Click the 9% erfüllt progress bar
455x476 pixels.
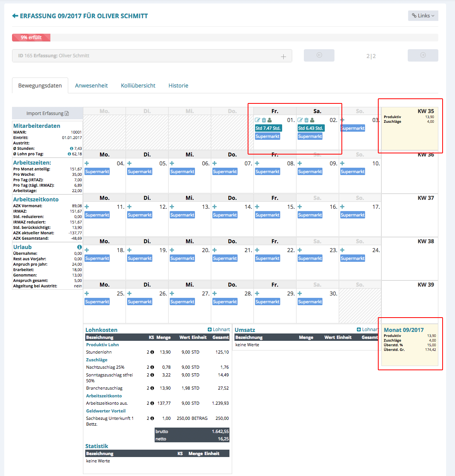pos(31,38)
